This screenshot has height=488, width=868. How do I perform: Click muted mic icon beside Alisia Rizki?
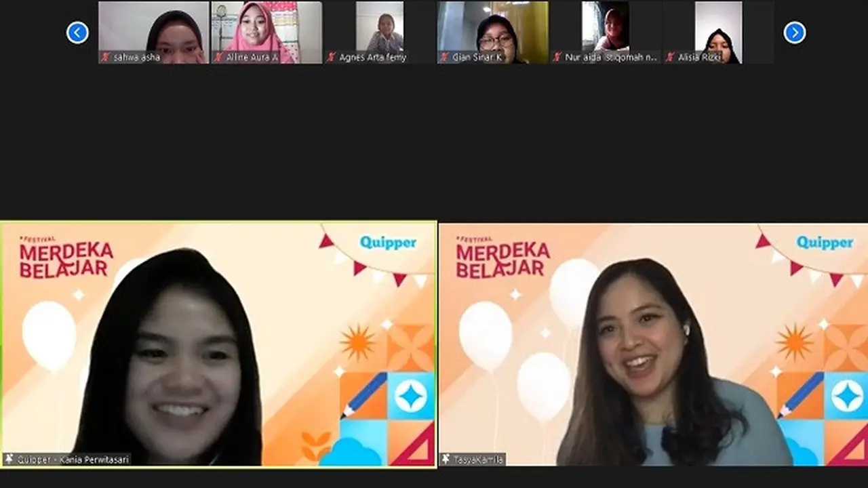670,58
